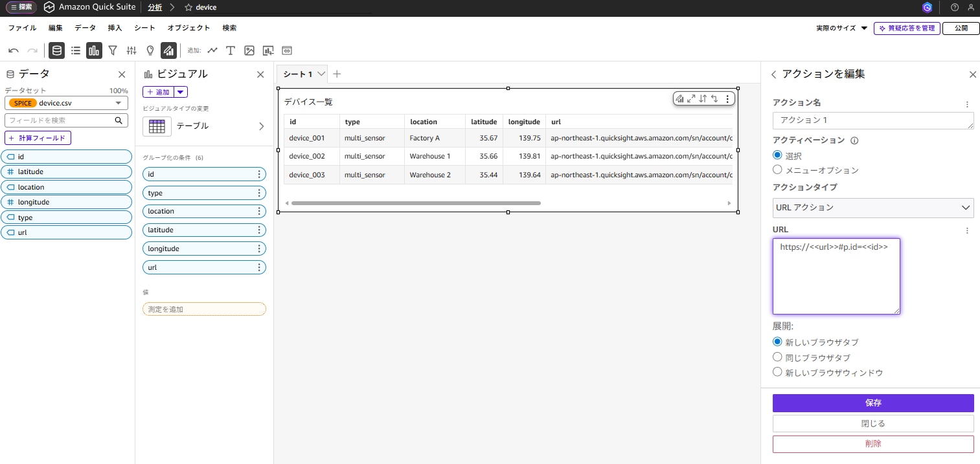
Task: Open the URL アクション type dropdown
Action: coord(872,208)
